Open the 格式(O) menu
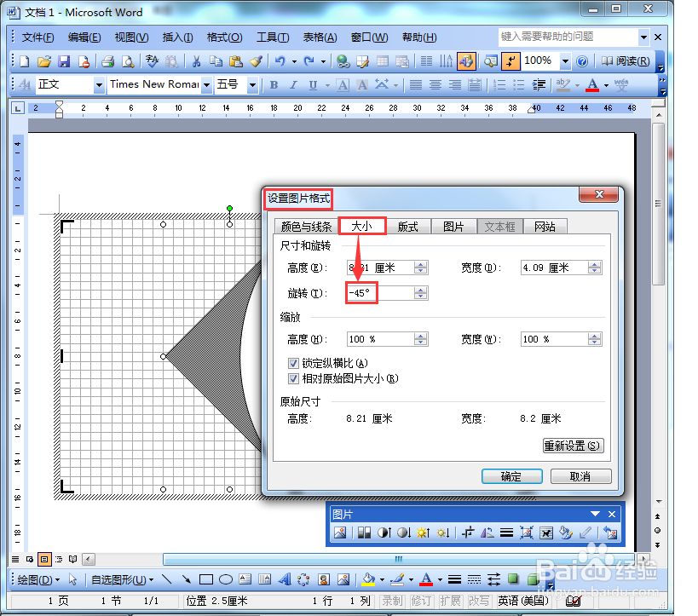This screenshot has width=698, height=616. click(224, 37)
